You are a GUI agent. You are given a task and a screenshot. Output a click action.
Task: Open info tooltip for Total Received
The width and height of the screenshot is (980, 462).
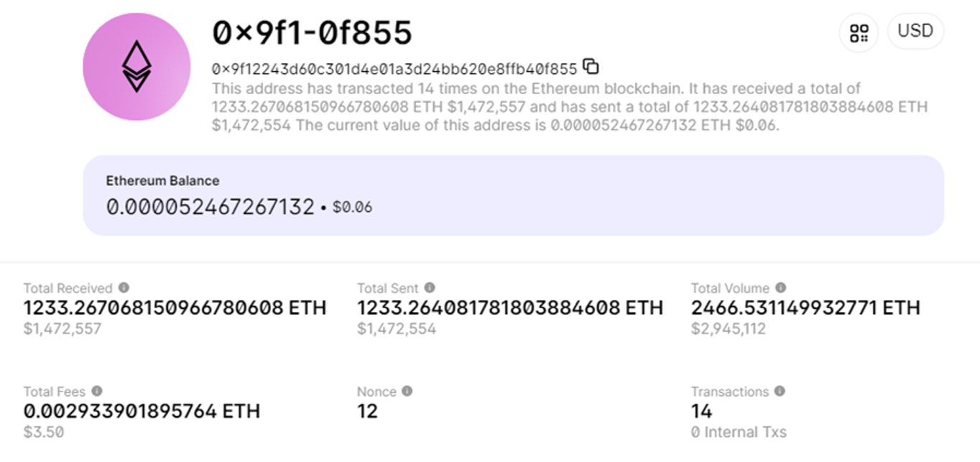click(x=124, y=287)
